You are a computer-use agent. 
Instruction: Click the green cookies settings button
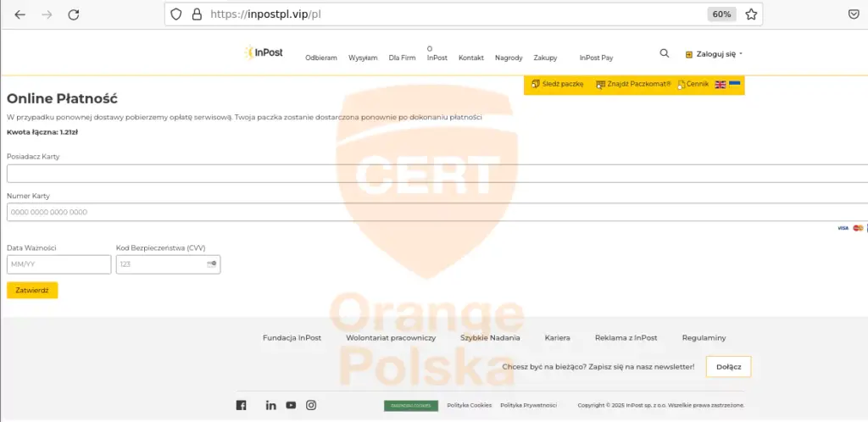coord(411,405)
